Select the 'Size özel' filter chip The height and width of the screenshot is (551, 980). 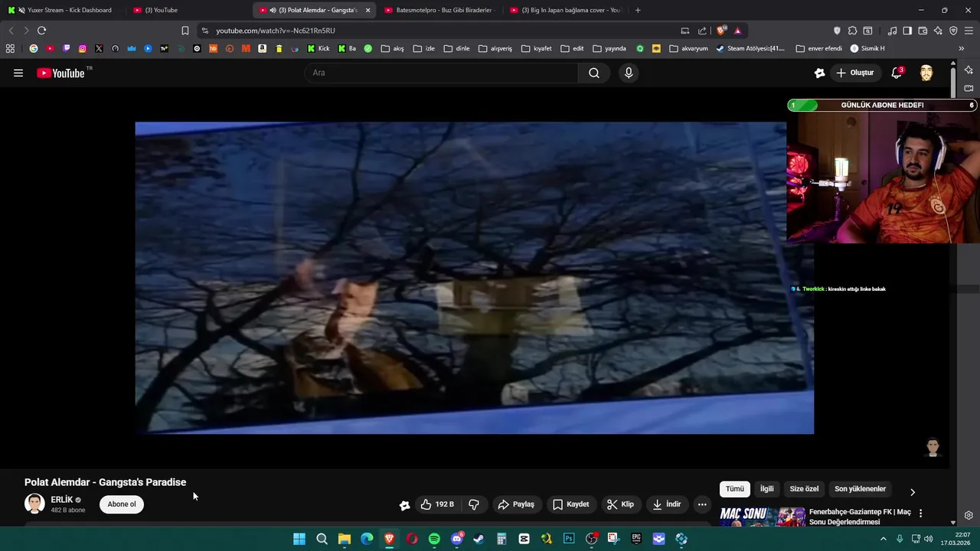tap(804, 489)
